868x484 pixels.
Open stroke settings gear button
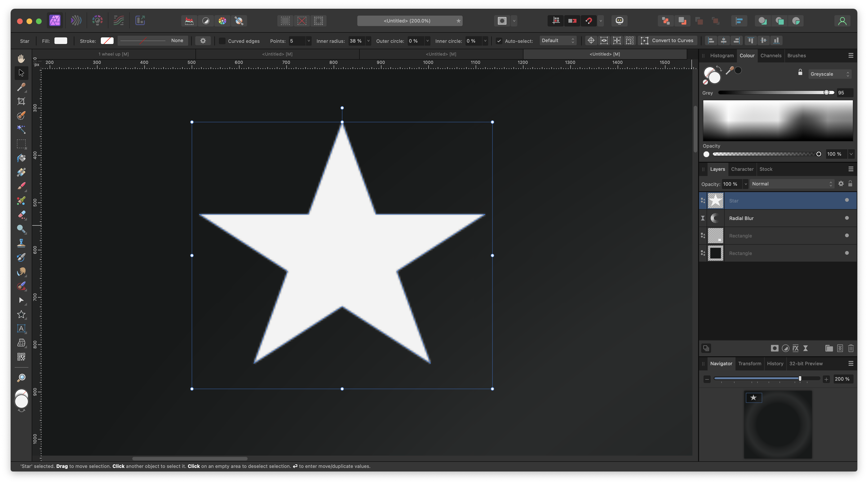[x=203, y=41]
